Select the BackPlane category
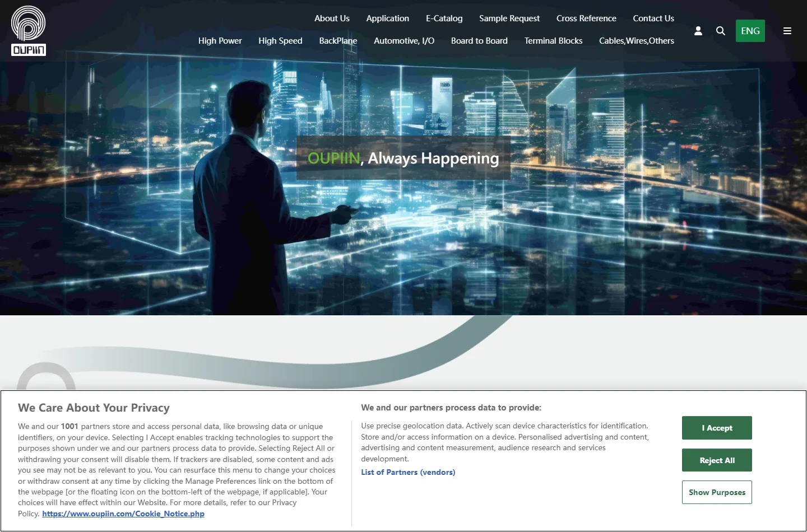This screenshot has width=807, height=532. tap(338, 41)
